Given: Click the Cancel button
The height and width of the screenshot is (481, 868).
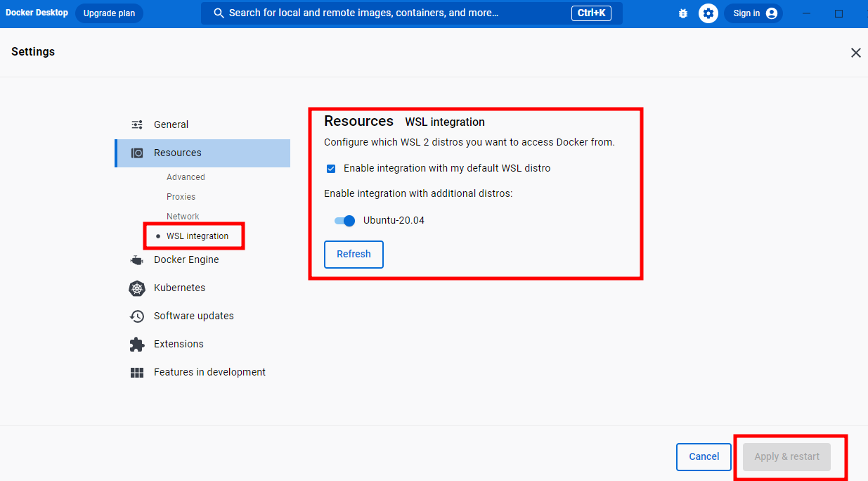Looking at the screenshot, I should [x=704, y=457].
